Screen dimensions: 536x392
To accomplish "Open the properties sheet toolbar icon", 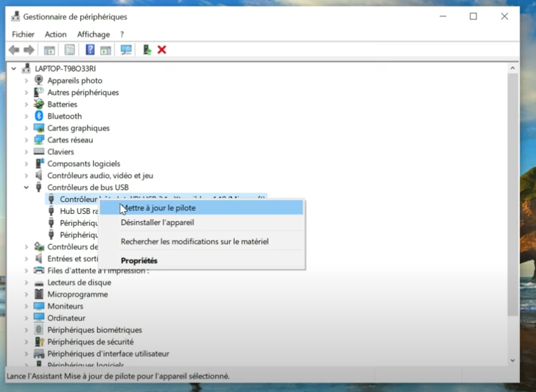I will (70, 50).
